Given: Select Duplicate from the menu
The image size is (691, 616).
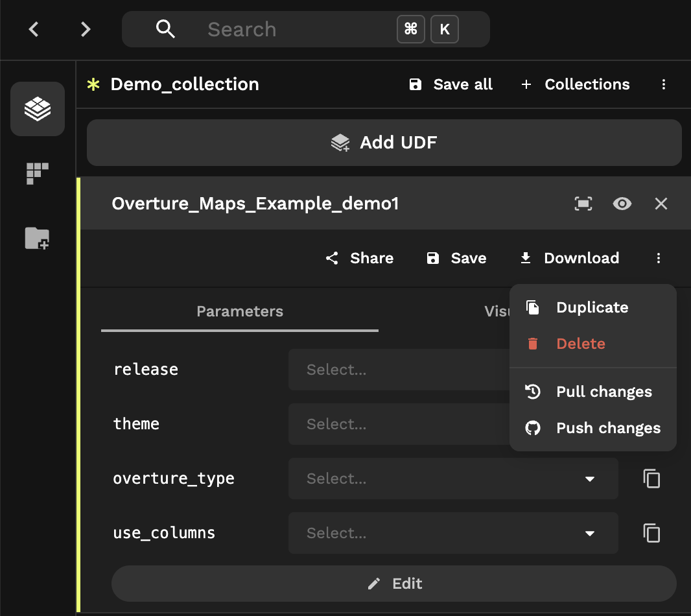Looking at the screenshot, I should [592, 307].
